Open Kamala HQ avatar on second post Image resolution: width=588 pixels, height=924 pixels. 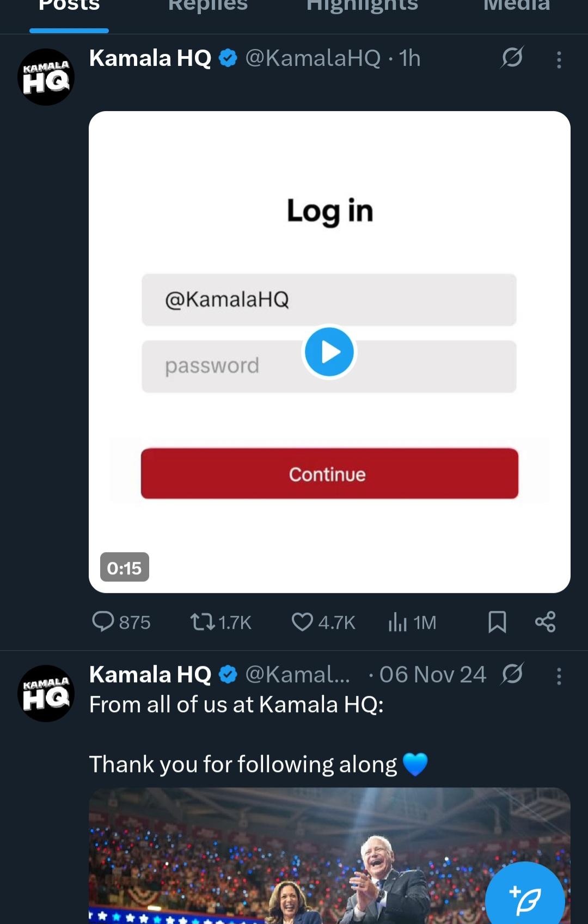click(x=46, y=694)
